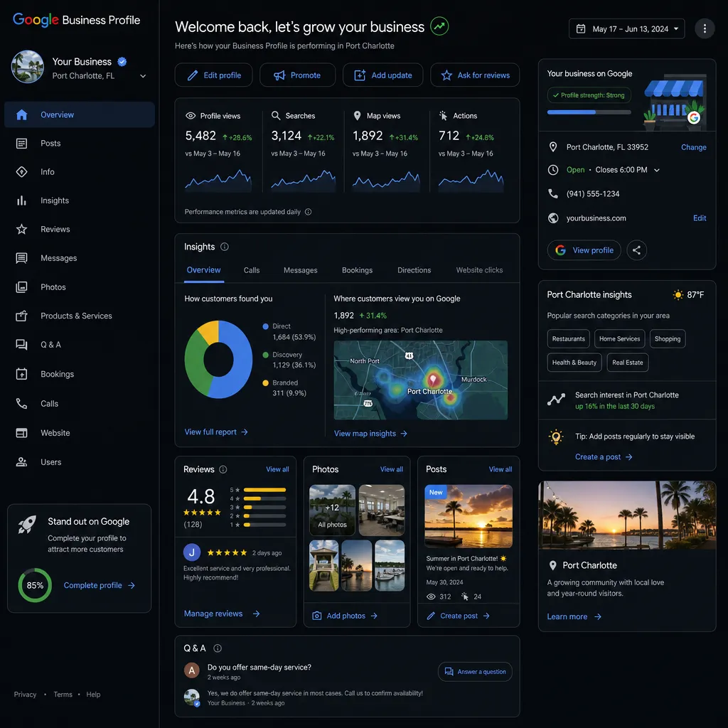Click Edit link next to yourbusiness.com

(x=700, y=218)
